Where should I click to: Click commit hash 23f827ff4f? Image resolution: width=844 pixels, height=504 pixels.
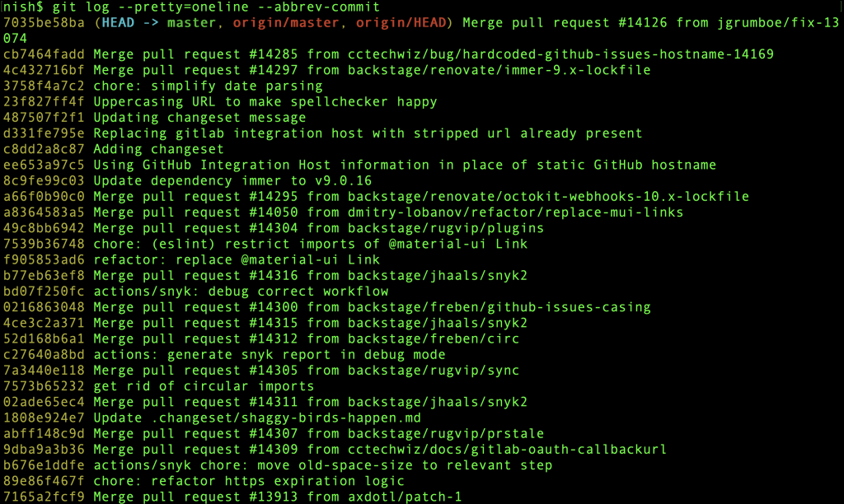(x=44, y=101)
